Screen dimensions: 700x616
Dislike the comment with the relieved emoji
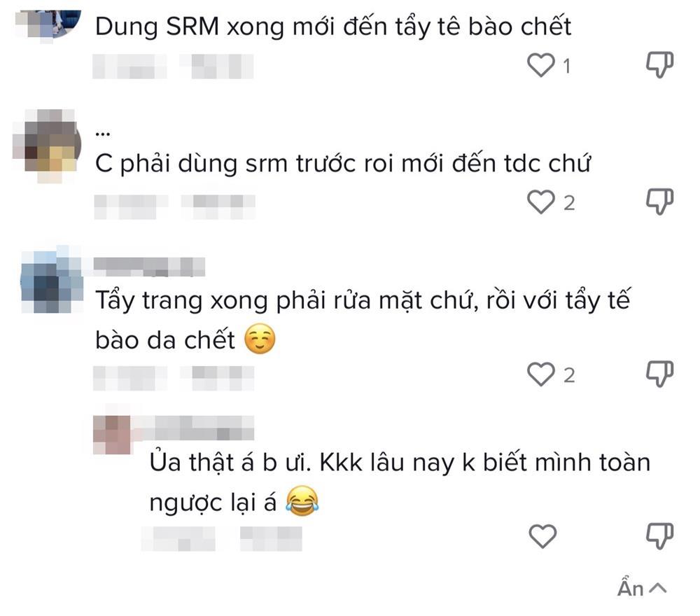(658, 375)
